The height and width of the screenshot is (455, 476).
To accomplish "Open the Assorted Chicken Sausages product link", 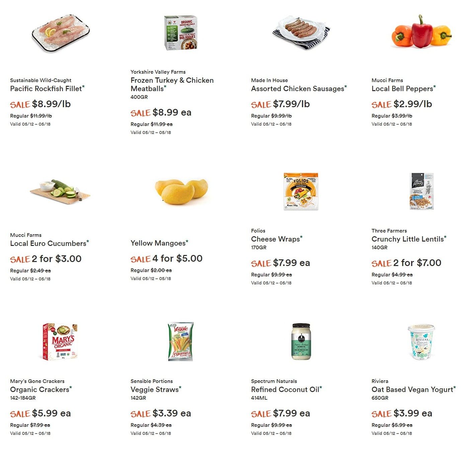I will click(x=298, y=89).
